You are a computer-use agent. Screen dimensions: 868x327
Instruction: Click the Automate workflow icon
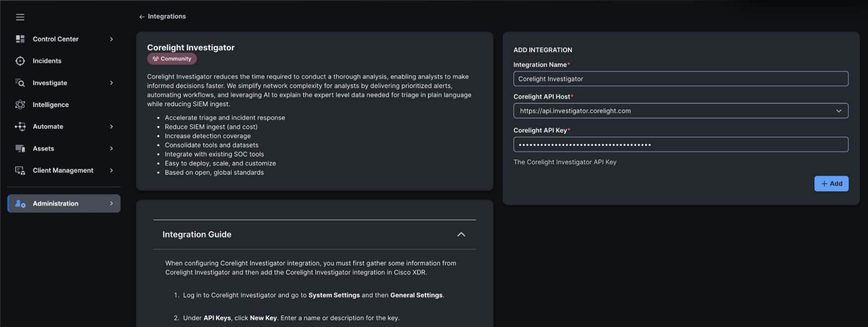pos(20,127)
